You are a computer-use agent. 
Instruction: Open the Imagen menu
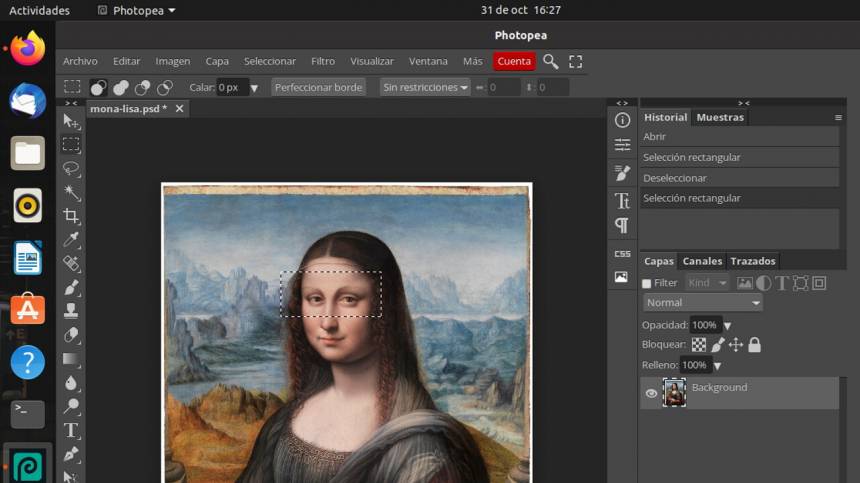[173, 61]
